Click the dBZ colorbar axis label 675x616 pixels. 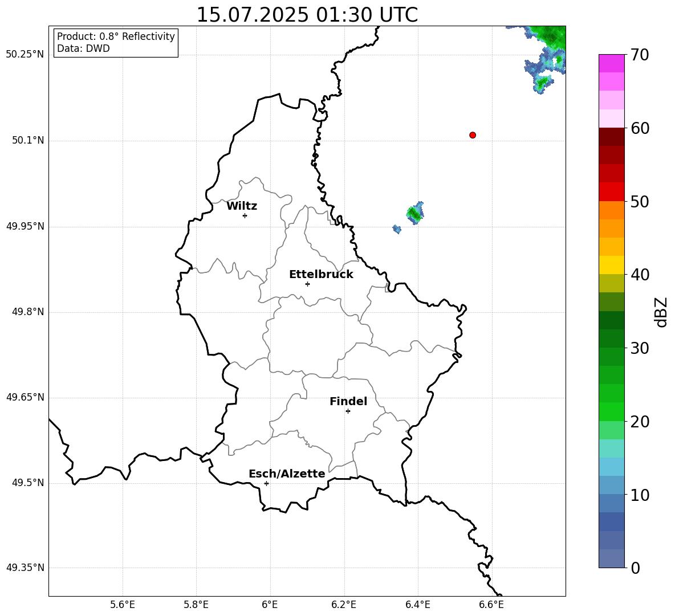click(661, 312)
